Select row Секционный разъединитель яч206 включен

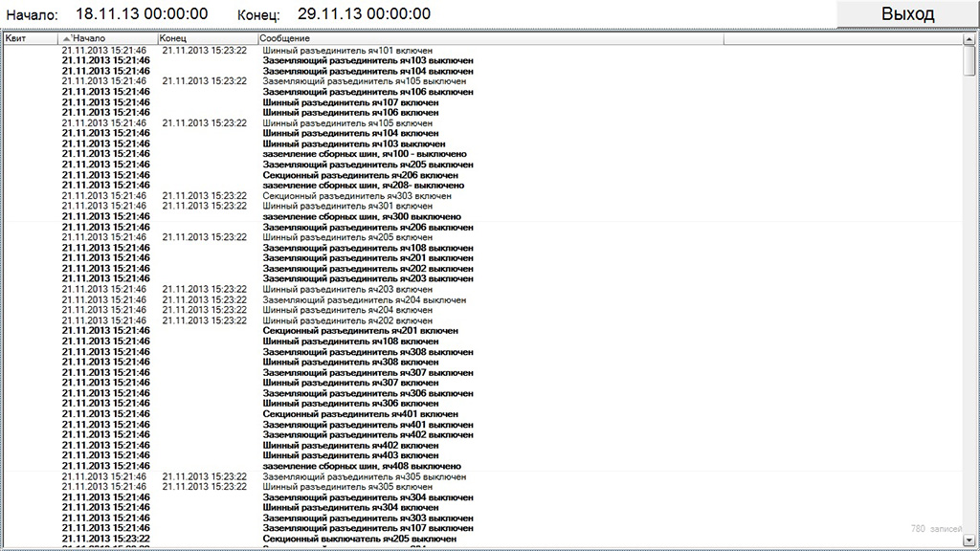tap(482, 175)
